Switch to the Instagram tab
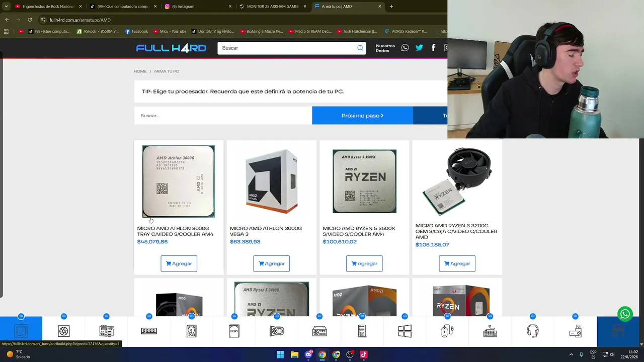The width and height of the screenshot is (644, 362). (198, 7)
